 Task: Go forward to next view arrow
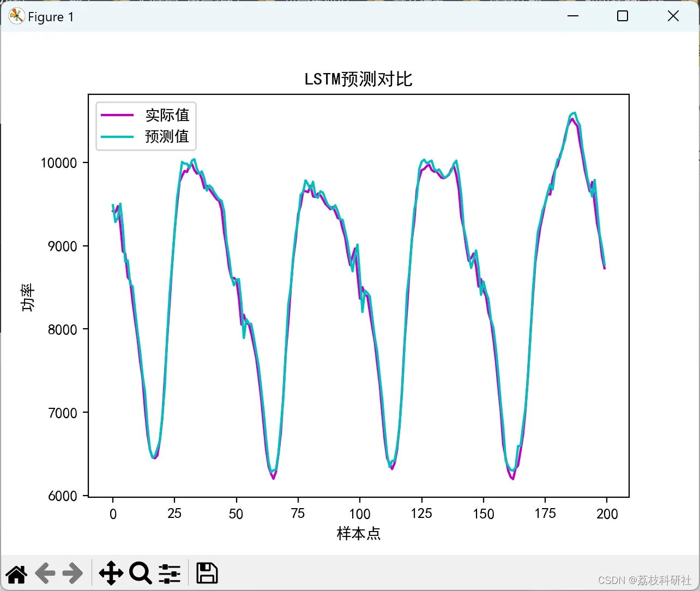[72, 574]
